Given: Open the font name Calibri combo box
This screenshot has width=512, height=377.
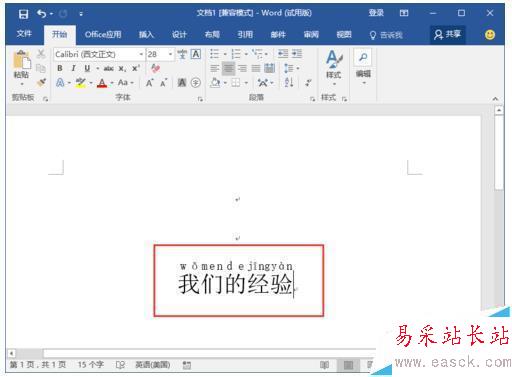Looking at the screenshot, I should (99, 54).
